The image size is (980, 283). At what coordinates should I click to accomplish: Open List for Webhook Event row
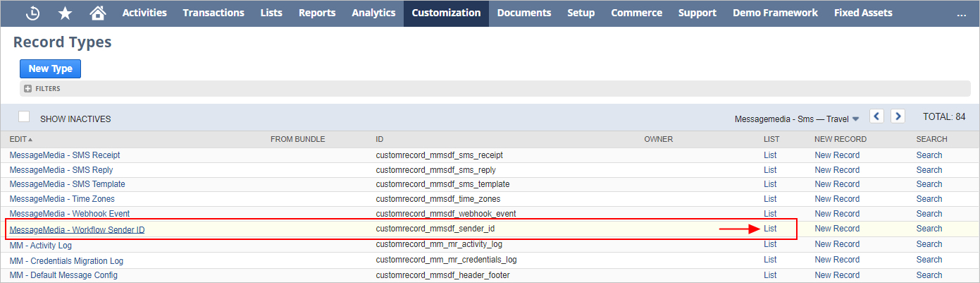point(770,214)
